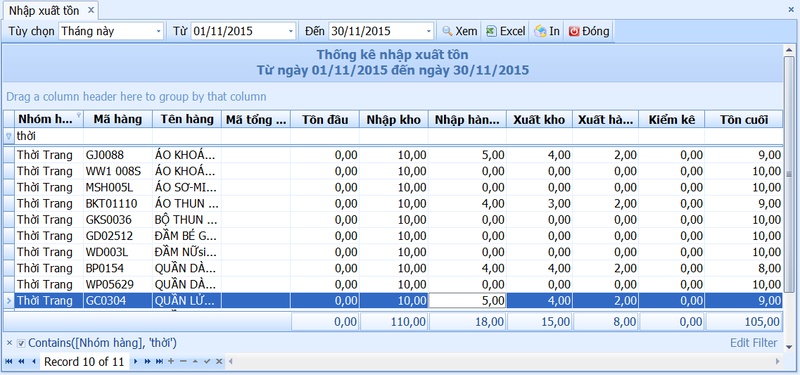Jump to next page of records
The height and width of the screenshot is (375, 800).
click(x=147, y=361)
